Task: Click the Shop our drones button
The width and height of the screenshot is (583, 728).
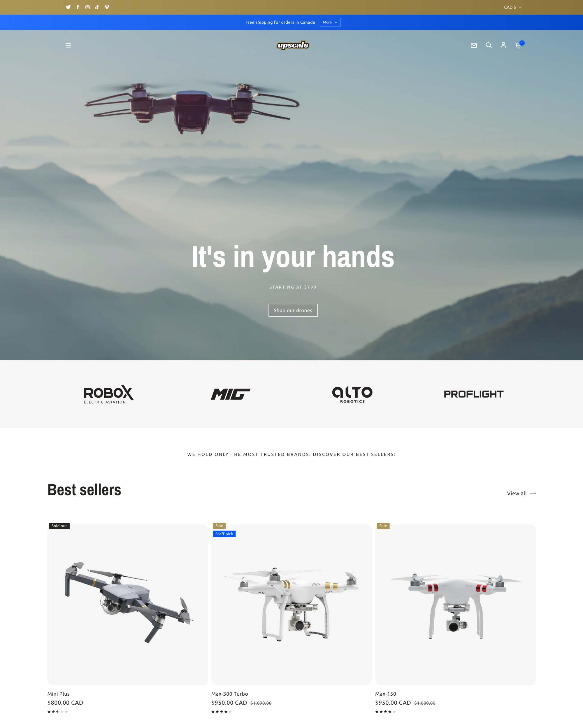Action: tap(293, 310)
